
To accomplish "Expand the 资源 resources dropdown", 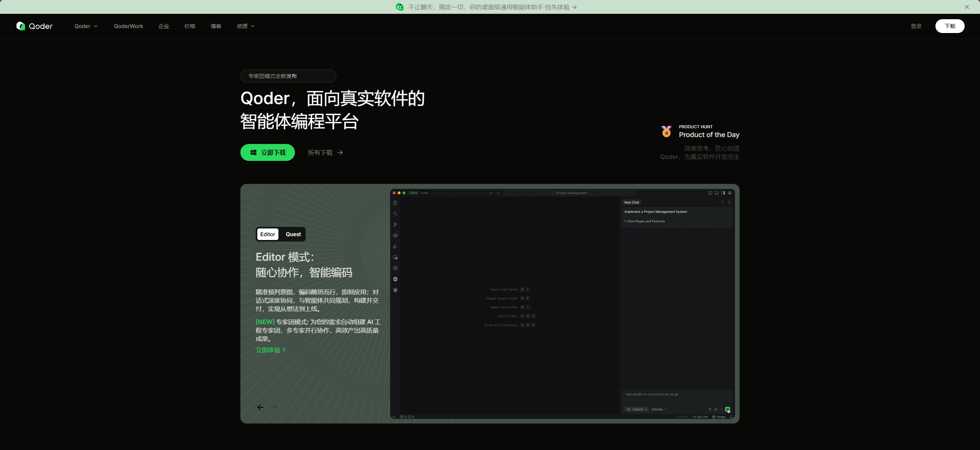I will pyautogui.click(x=246, y=26).
